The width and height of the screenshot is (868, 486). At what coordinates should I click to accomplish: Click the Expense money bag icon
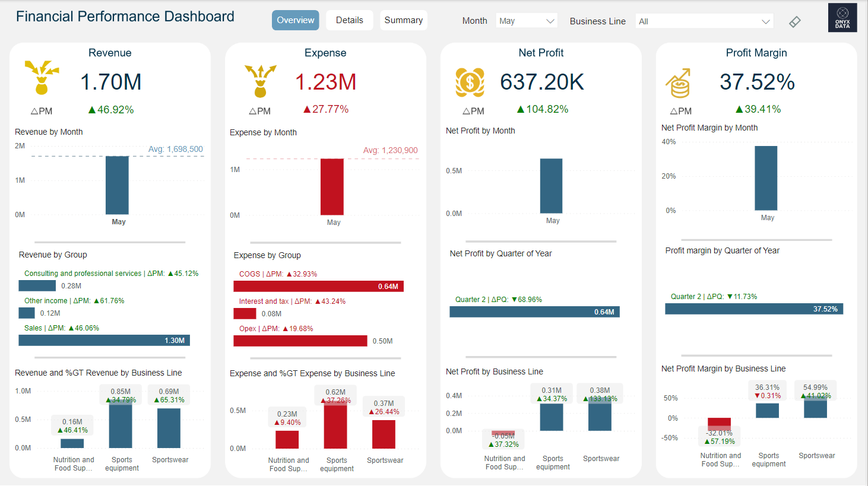click(260, 81)
